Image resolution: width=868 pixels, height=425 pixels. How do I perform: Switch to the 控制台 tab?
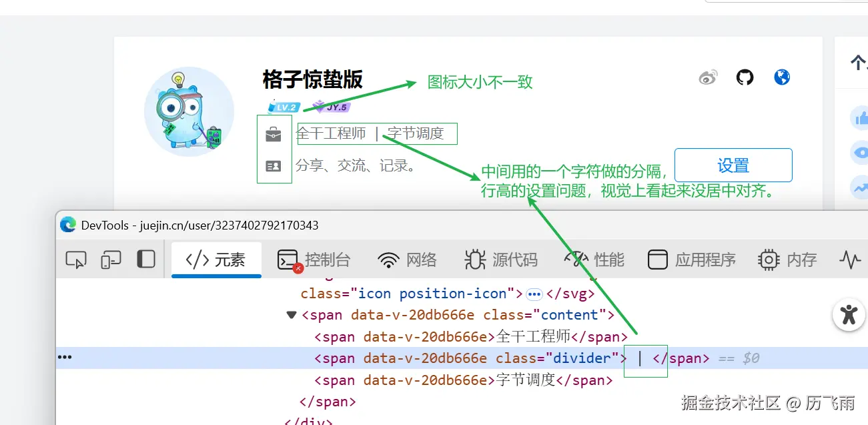coord(315,260)
